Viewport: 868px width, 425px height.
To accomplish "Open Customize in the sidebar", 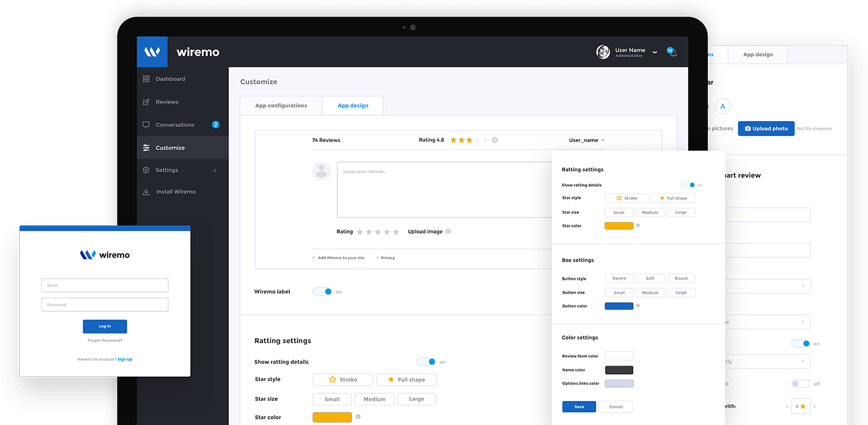I will (x=182, y=147).
